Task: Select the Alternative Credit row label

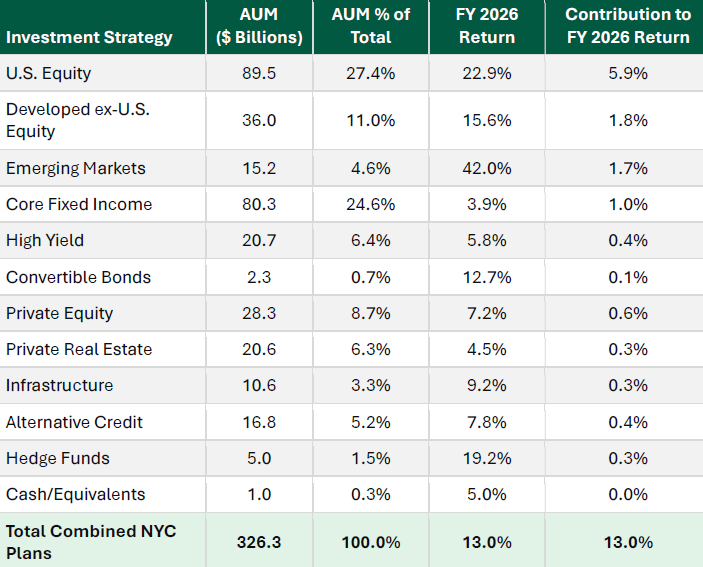Action: (x=74, y=422)
